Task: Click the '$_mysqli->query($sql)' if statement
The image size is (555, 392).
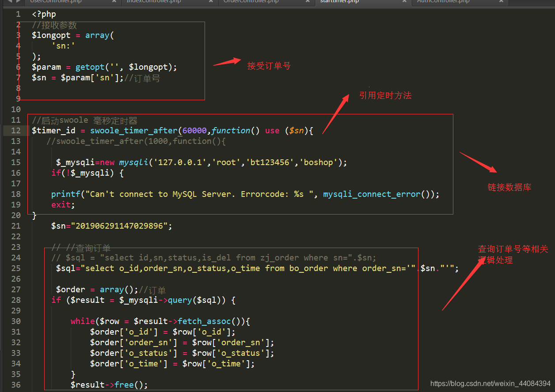Action: (144, 300)
